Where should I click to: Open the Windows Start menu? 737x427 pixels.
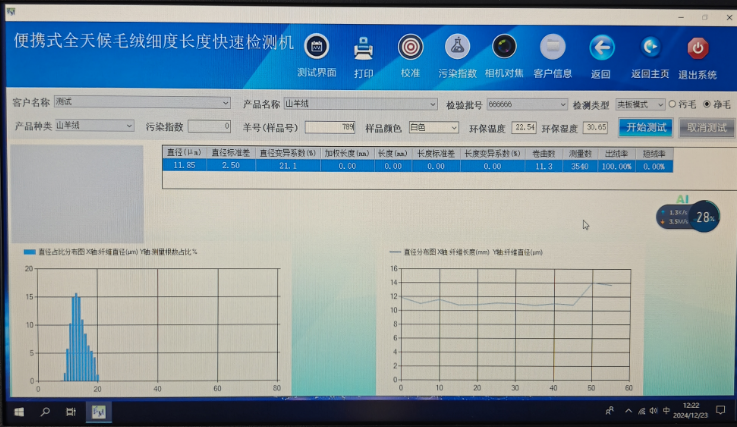point(17,411)
